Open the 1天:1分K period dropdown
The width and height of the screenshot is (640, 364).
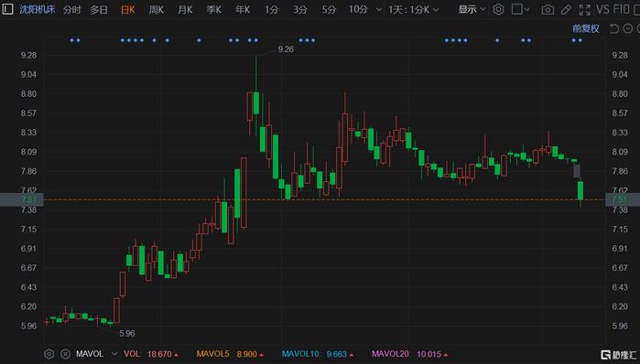pos(413,9)
